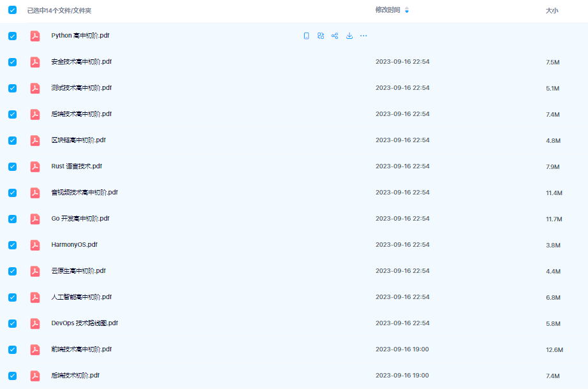This screenshot has width=588, height=389.
Task: Uncheck 音视频技术高中初阶.pdf checkbox
Action: 12,193
